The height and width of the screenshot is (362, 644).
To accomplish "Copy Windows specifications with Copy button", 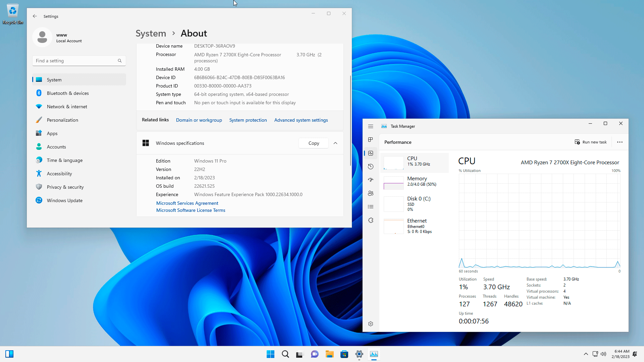I will click(x=314, y=143).
